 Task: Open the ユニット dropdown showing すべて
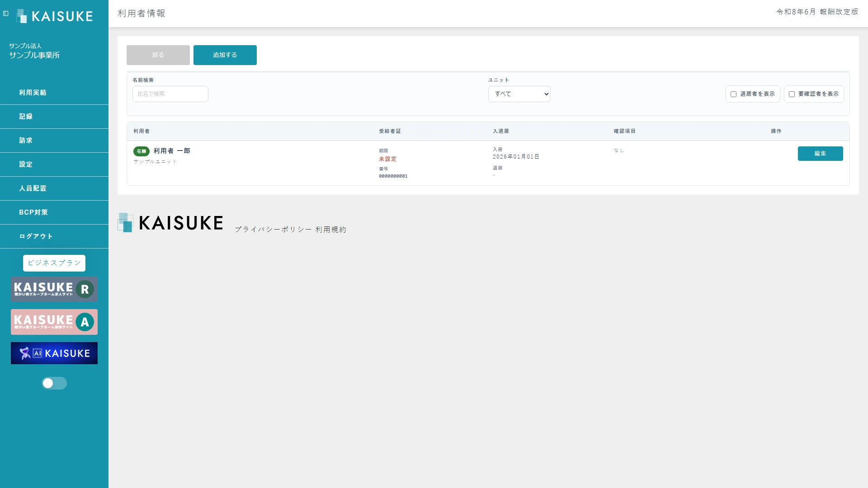pyautogui.click(x=519, y=94)
